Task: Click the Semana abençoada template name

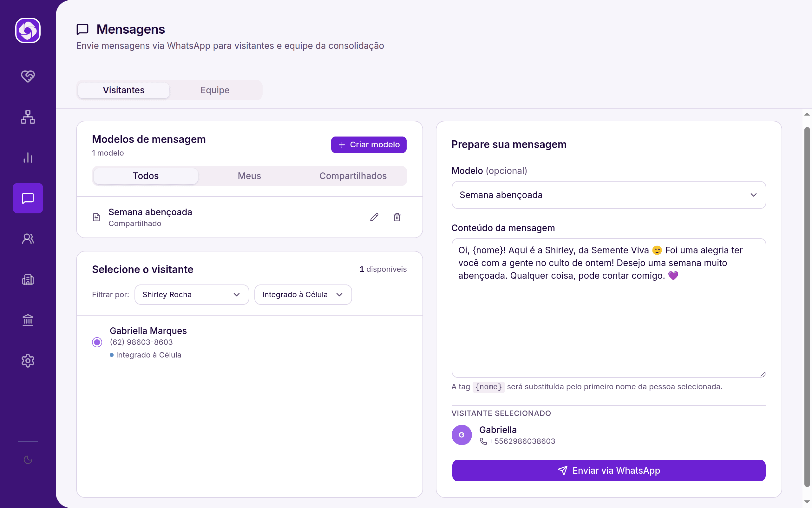Action: [x=150, y=212]
